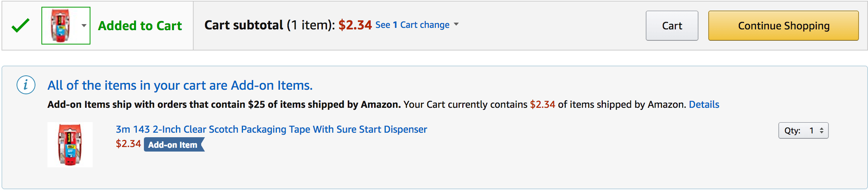Click the blue info circle icon

pos(26,85)
